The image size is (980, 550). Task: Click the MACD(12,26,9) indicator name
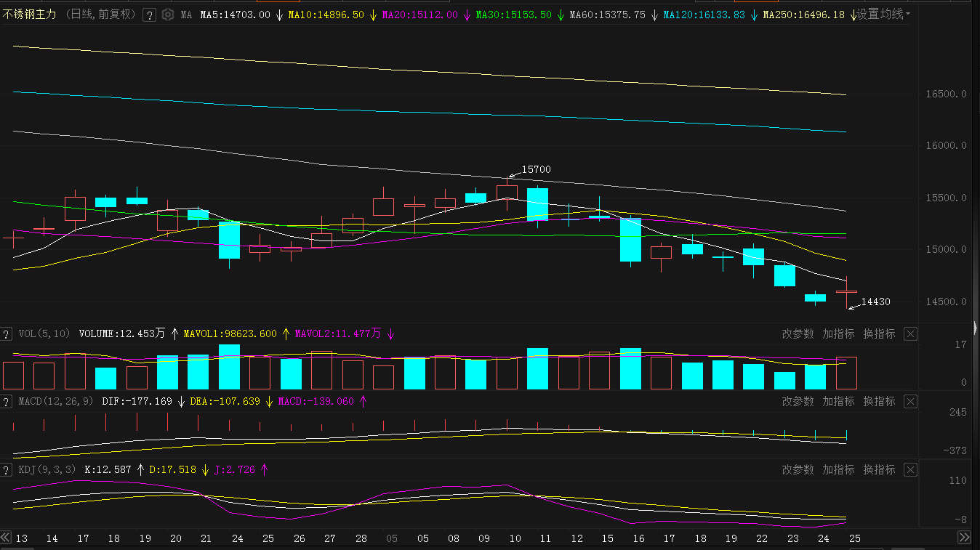pos(56,402)
